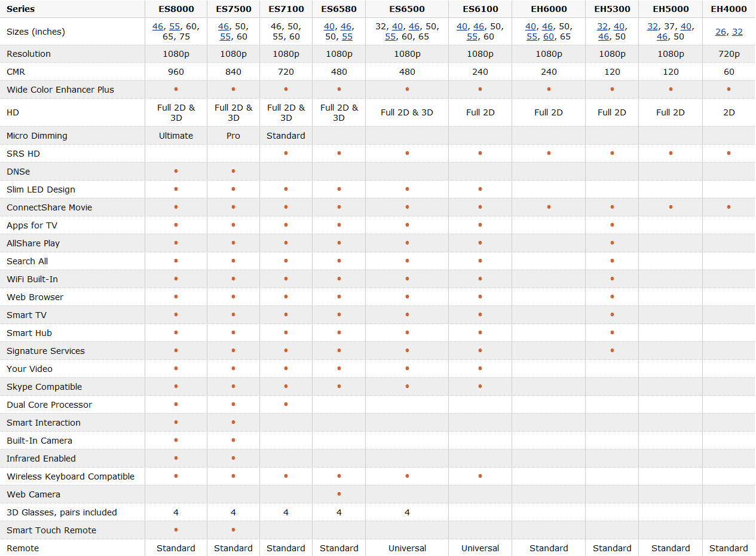The height and width of the screenshot is (556, 756).
Task: Go to the 40-inch link under EH6000
Action: (x=531, y=26)
